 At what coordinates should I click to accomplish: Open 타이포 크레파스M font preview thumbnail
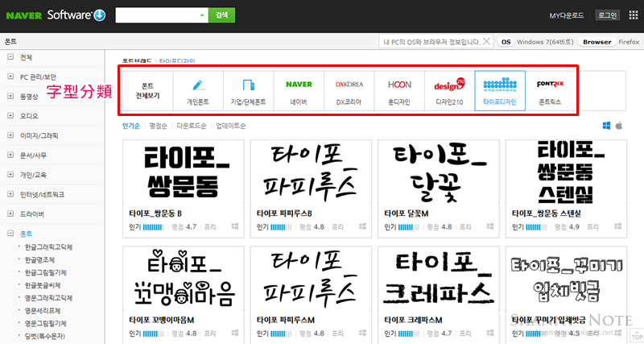(x=438, y=279)
